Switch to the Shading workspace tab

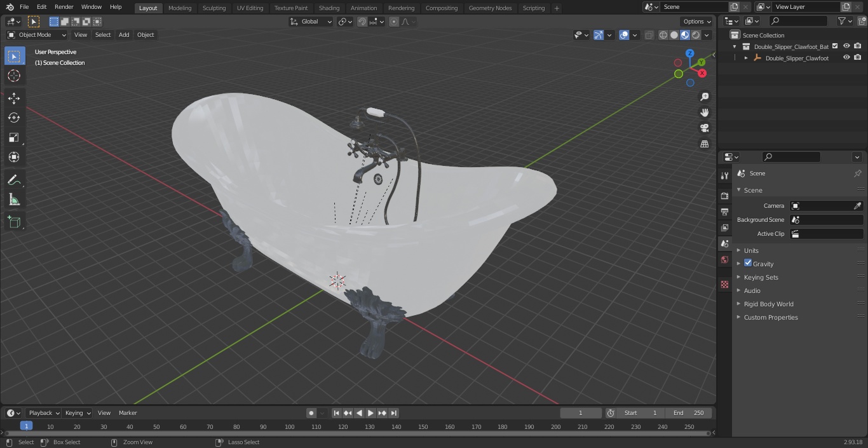click(329, 8)
